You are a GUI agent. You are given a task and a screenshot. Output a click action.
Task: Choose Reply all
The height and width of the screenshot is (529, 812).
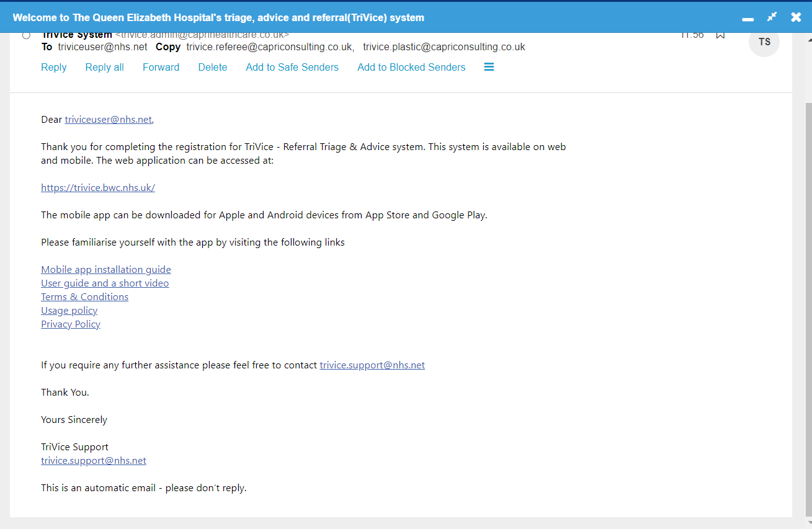coord(105,67)
